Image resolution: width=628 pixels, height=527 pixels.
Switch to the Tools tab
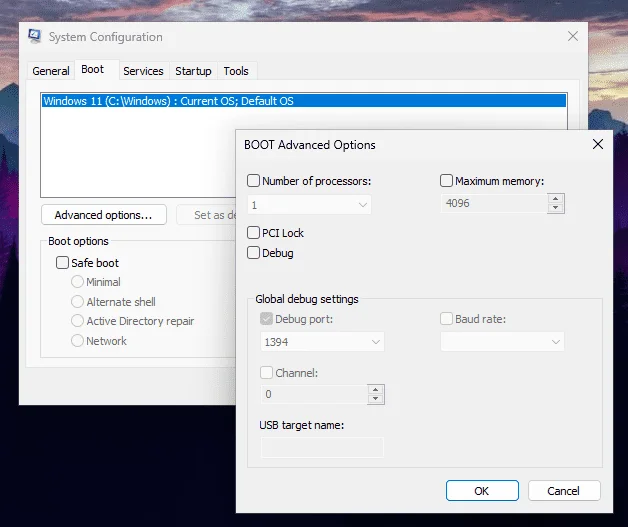[236, 71]
